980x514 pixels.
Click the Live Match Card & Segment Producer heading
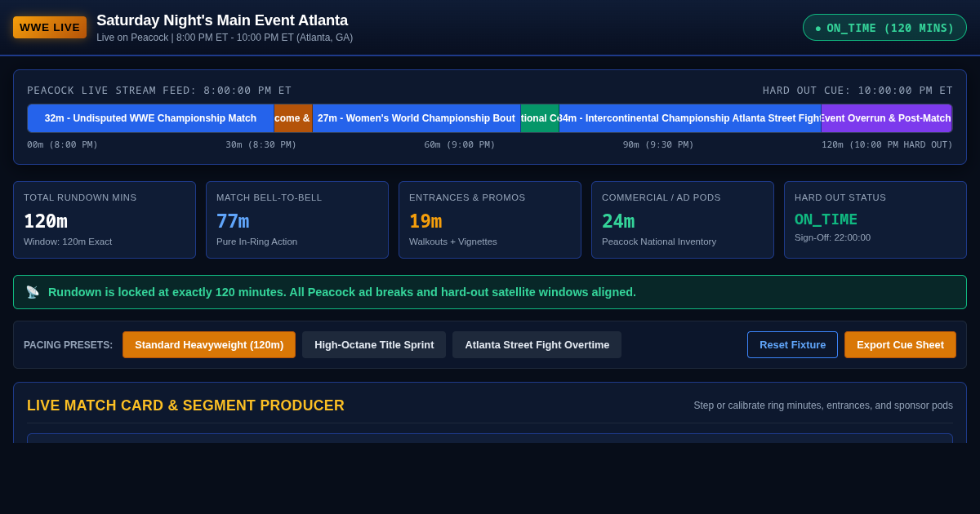(x=185, y=405)
